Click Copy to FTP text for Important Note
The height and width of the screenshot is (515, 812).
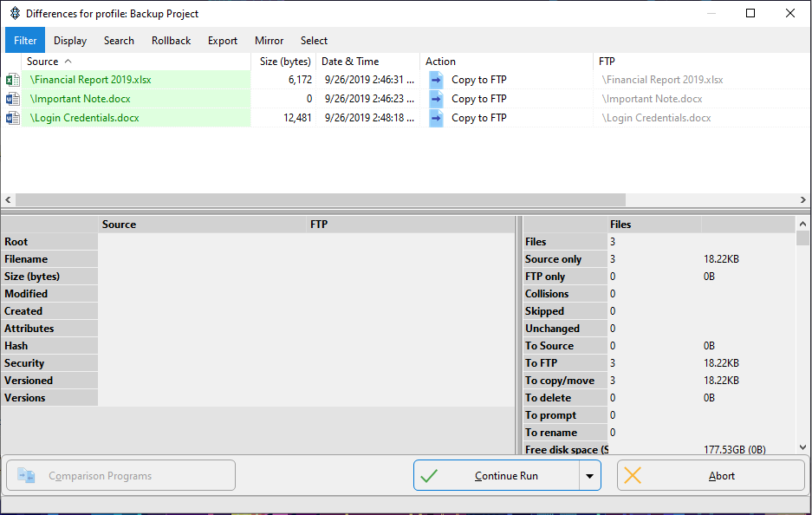(x=479, y=99)
